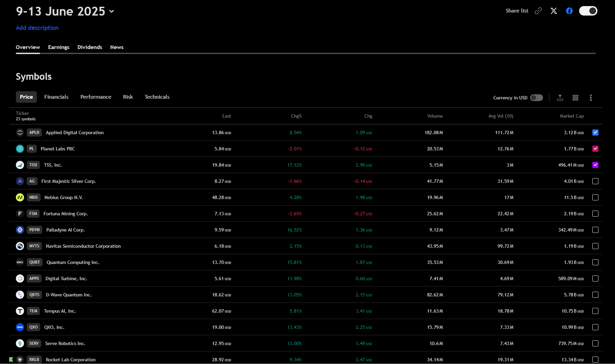Image resolution: width=615 pixels, height=364 pixels.
Task: Click the D-Wave Quantum logo icon
Action: tap(20, 295)
